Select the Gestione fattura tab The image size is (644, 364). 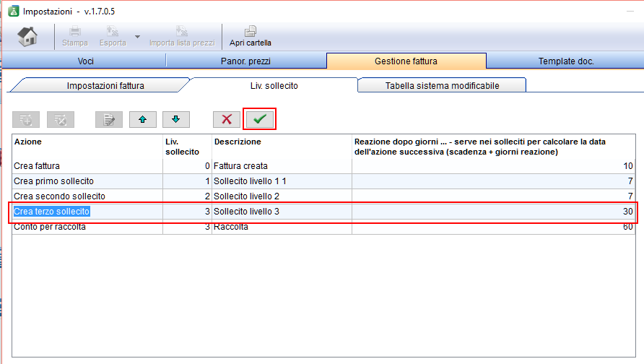click(x=406, y=61)
